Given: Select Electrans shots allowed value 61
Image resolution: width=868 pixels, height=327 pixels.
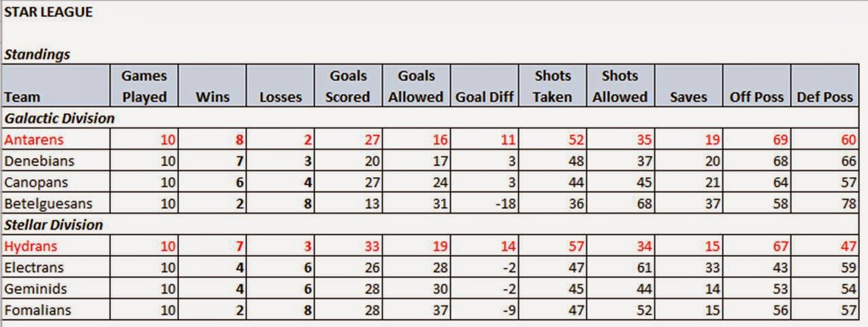Looking at the screenshot, I should pos(620,268).
